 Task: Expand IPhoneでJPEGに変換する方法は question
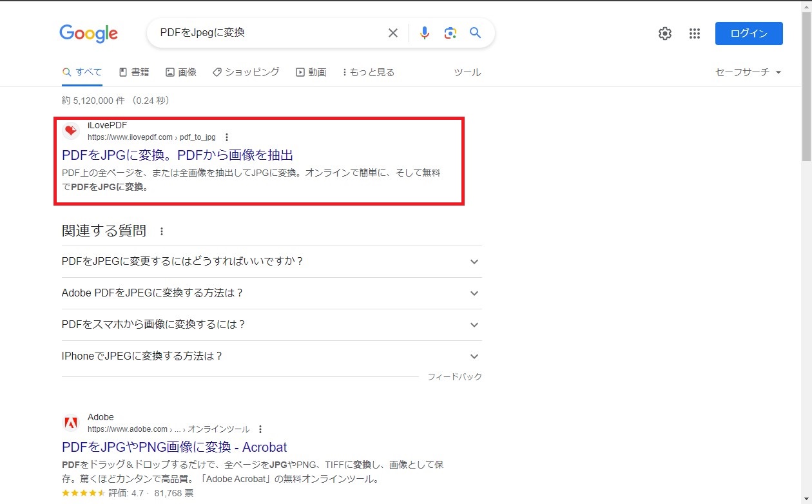tap(271, 356)
